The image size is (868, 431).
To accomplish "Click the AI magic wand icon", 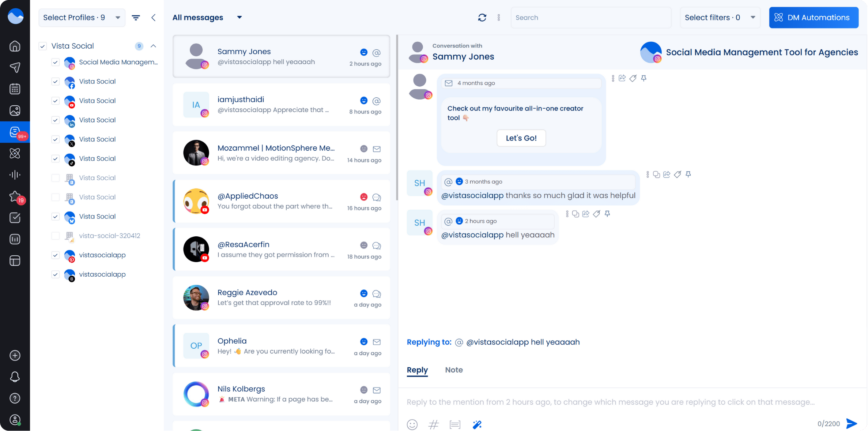I will coord(477,424).
